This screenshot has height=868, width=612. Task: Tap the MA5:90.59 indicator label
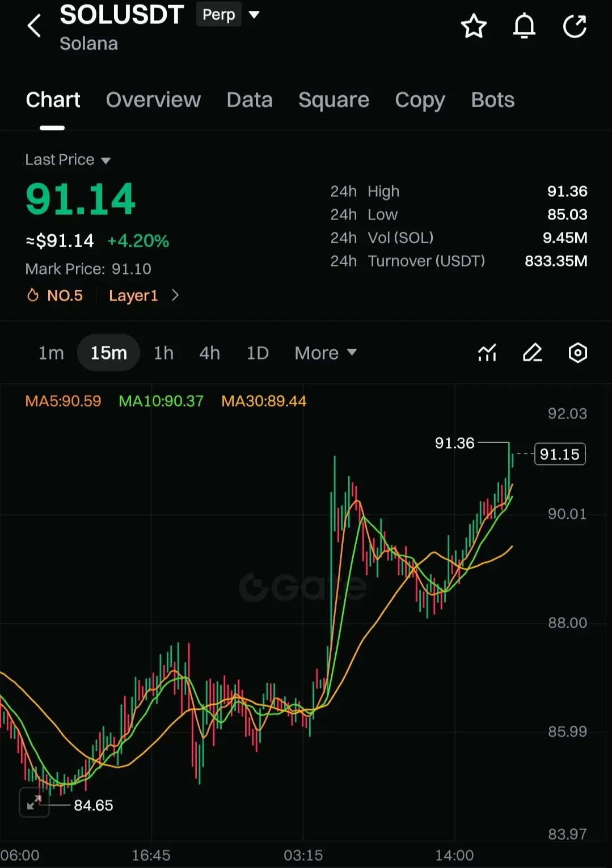point(63,401)
